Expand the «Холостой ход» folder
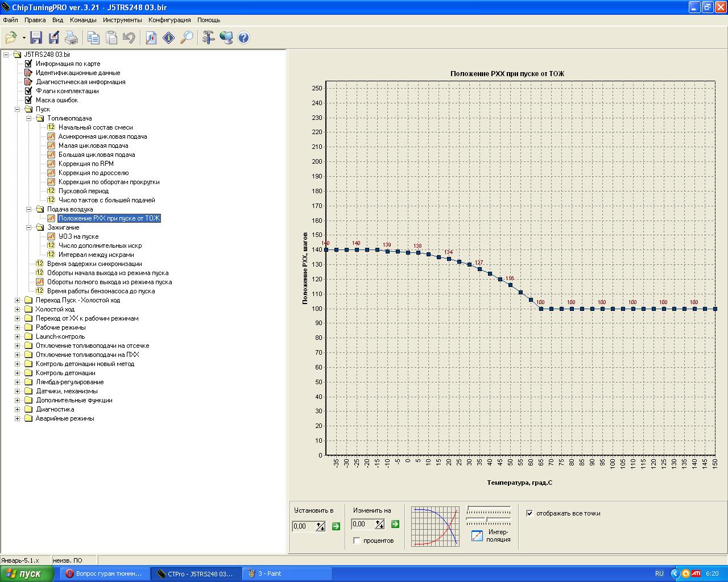Image resolution: width=728 pixels, height=582 pixels. pos(17,309)
